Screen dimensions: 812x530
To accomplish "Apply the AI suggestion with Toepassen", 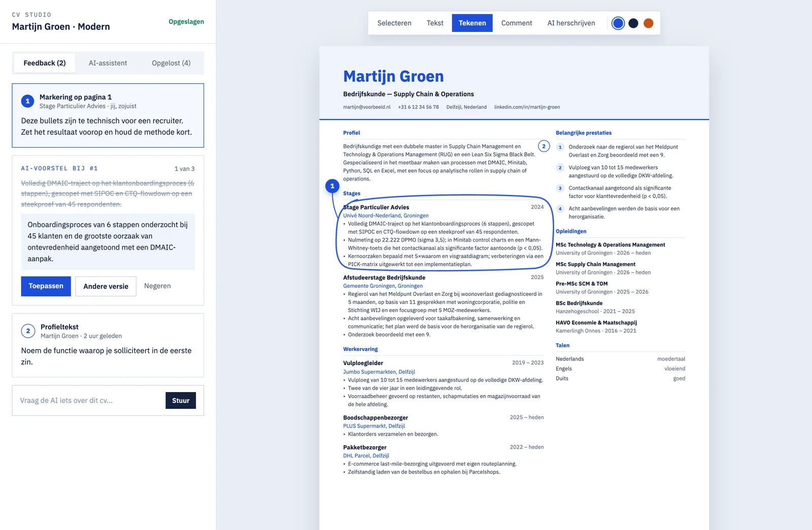I will [x=46, y=286].
